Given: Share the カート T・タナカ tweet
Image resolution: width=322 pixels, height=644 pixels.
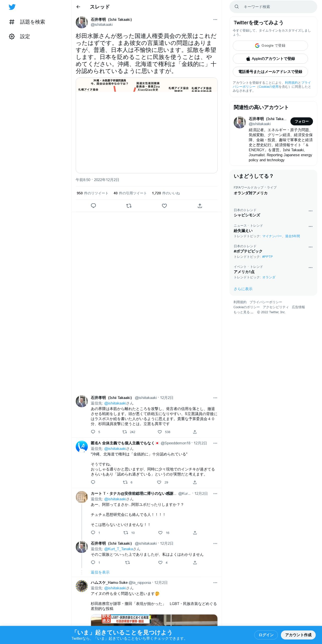Looking at the screenshot, I should coord(195,533).
